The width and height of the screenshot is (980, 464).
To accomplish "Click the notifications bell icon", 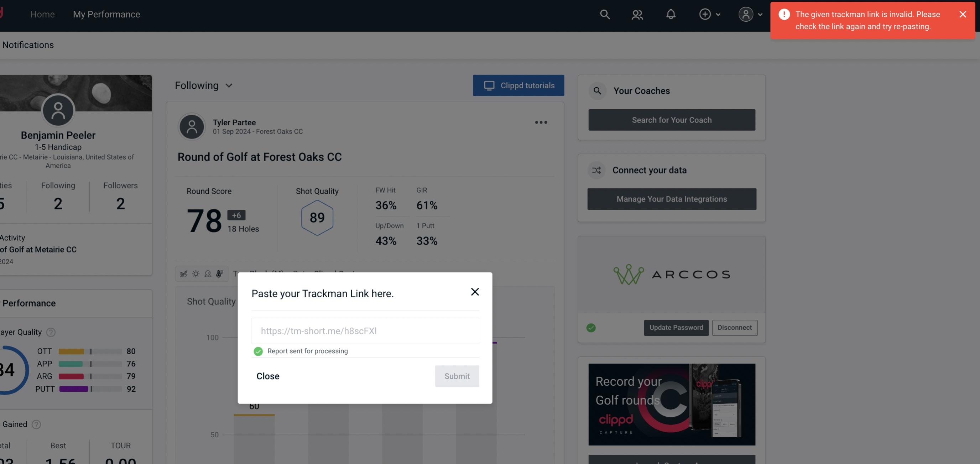I will point(671,13).
